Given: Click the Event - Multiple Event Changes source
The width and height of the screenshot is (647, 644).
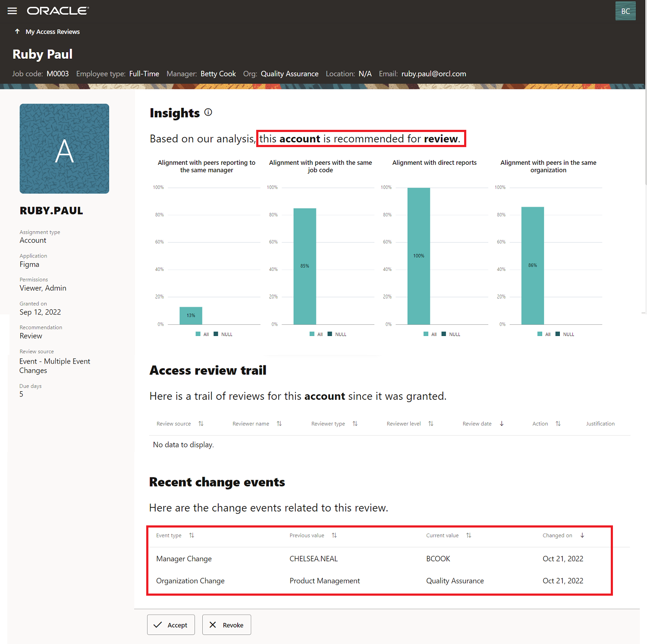Looking at the screenshot, I should coord(55,366).
